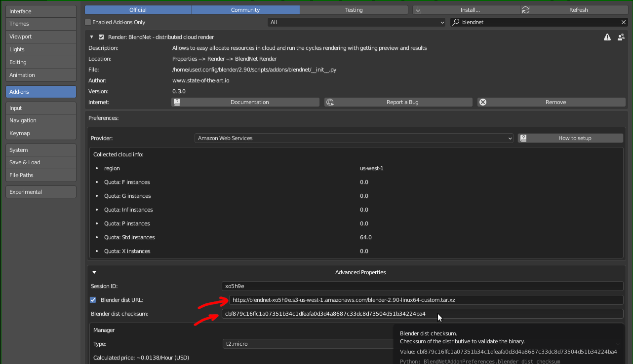Open the Lights preferences section
Viewport: 633px width, 364px height.
(x=41, y=49)
